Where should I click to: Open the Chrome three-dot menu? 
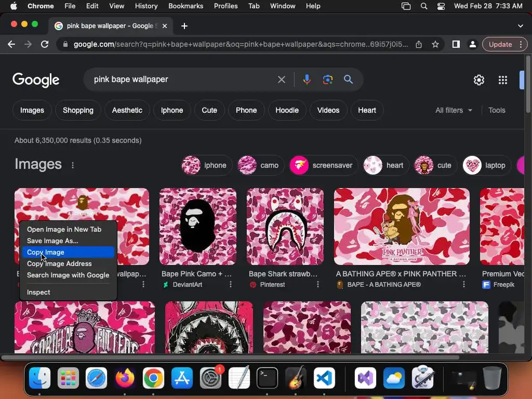(521, 44)
